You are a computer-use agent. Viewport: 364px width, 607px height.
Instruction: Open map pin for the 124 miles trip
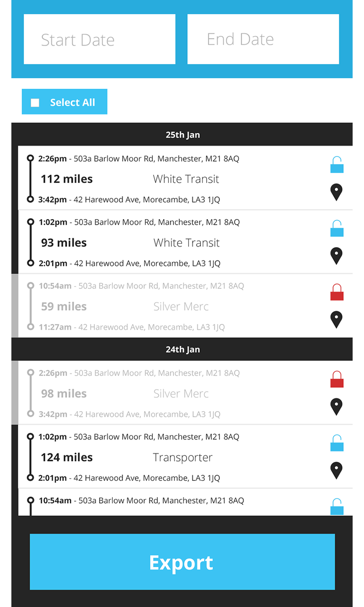(336, 470)
